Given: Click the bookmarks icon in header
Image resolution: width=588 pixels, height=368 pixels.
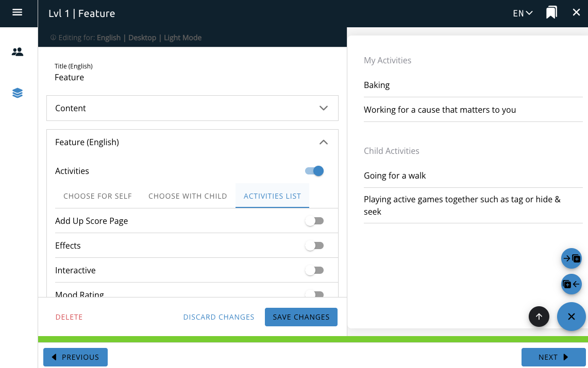Looking at the screenshot, I should [551, 13].
